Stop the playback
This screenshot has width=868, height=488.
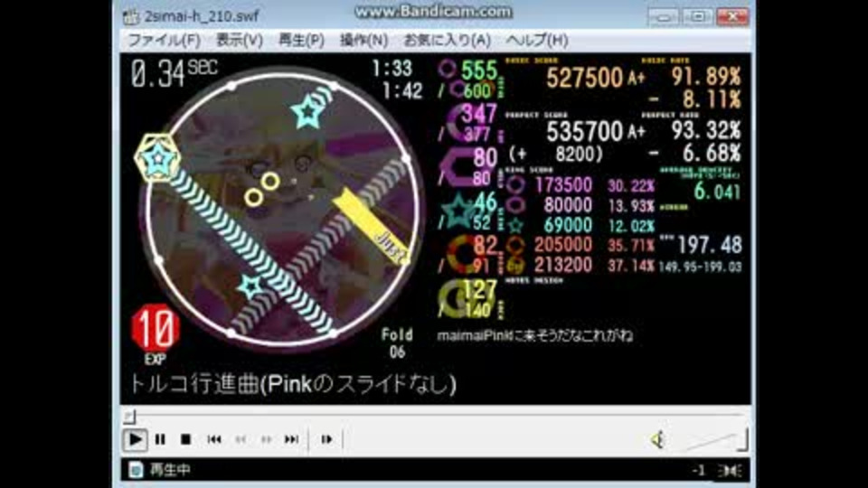click(186, 440)
